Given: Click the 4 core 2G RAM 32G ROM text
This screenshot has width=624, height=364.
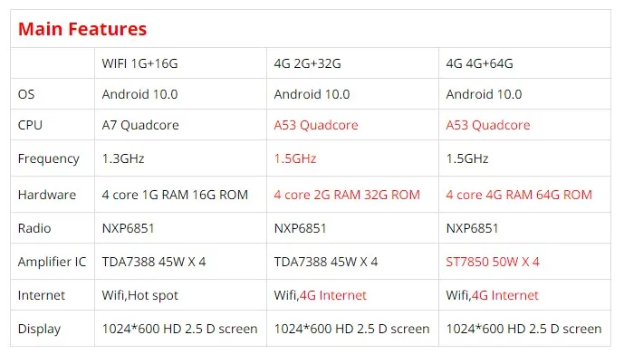Looking at the screenshot, I should pyautogui.click(x=347, y=195).
